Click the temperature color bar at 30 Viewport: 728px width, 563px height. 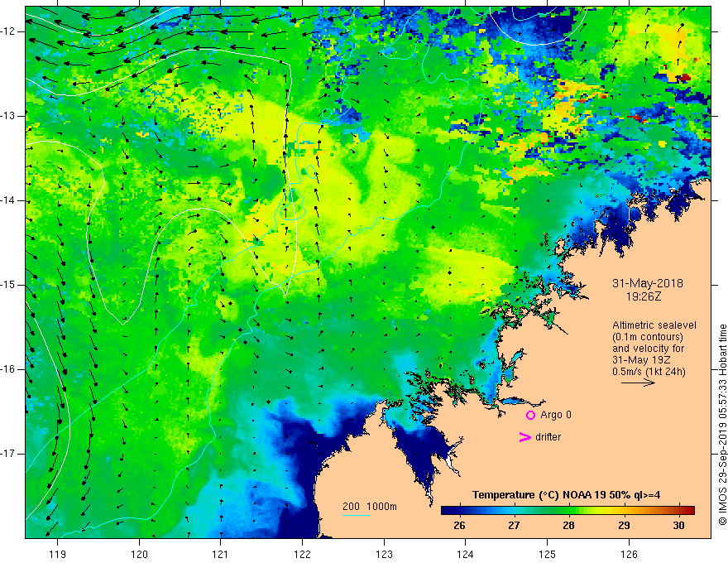(x=679, y=510)
